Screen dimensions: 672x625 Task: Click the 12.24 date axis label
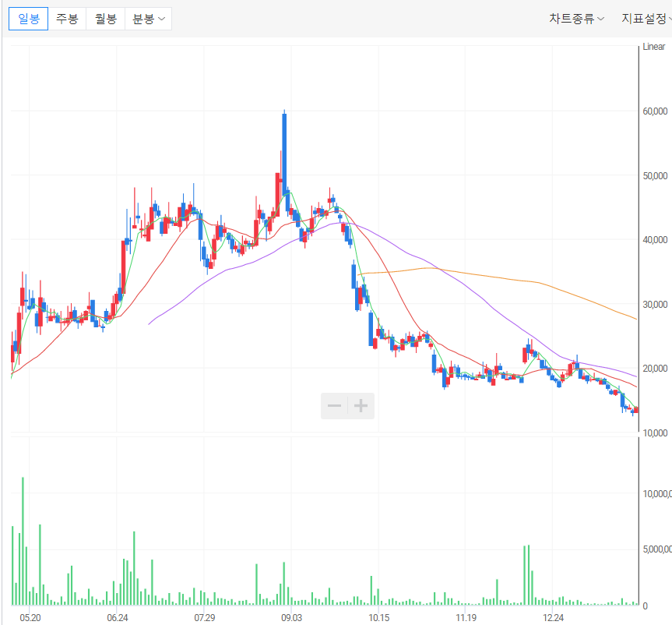click(x=554, y=618)
